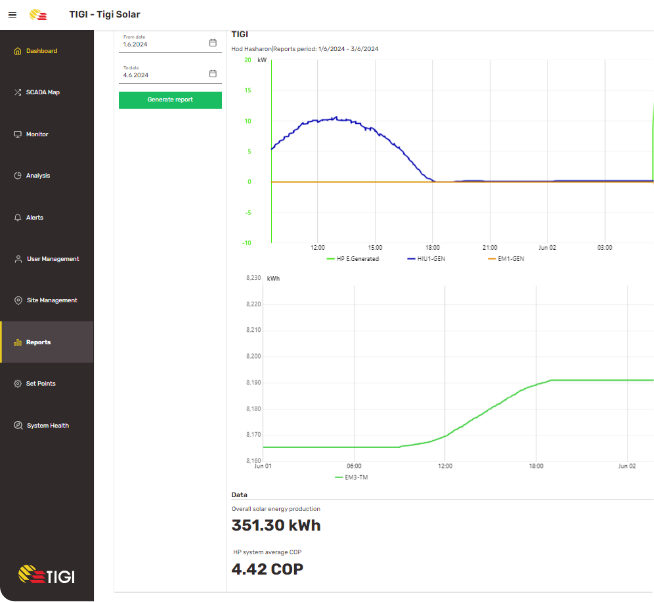Open the To date calendar picker

[212, 74]
